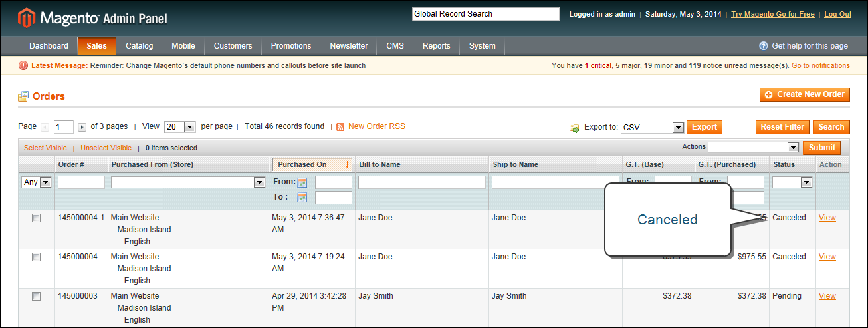Image resolution: width=868 pixels, height=328 pixels.
Task: Check the box for order 145000004-1
Action: click(x=37, y=218)
